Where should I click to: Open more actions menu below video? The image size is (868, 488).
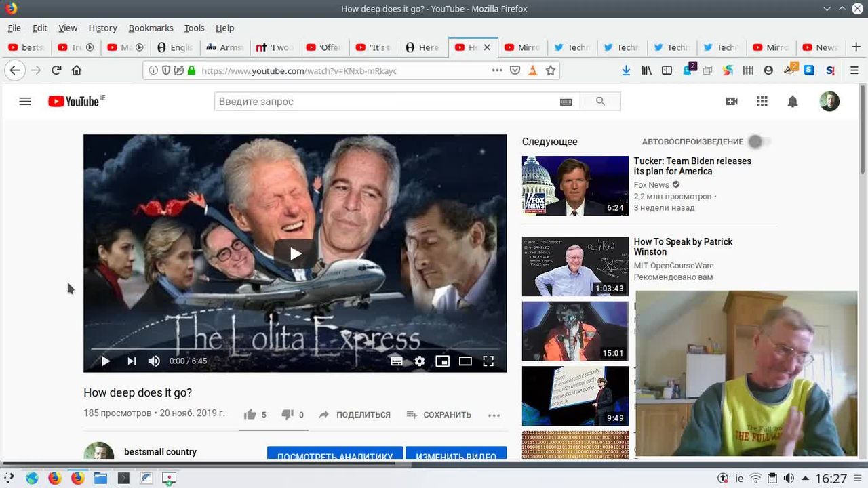494,415
